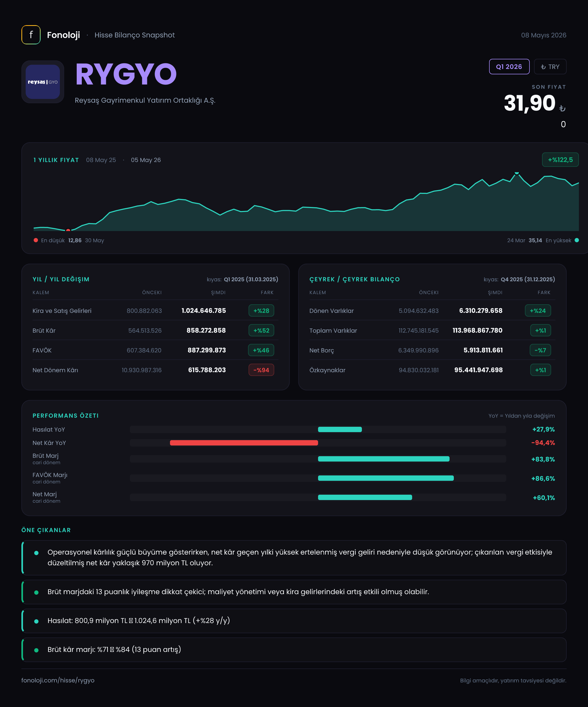Screen dimensions: 588x707
Task: Click the TRY currency badge
Action: pos(550,67)
